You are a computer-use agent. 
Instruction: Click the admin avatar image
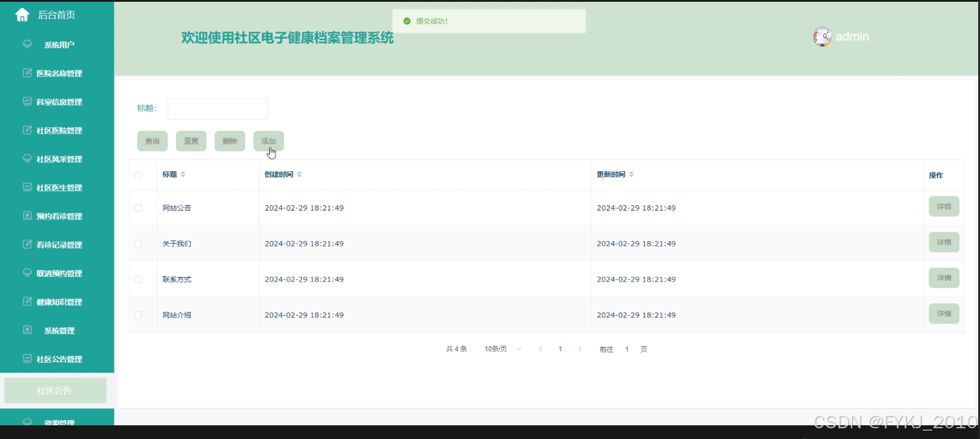(822, 36)
